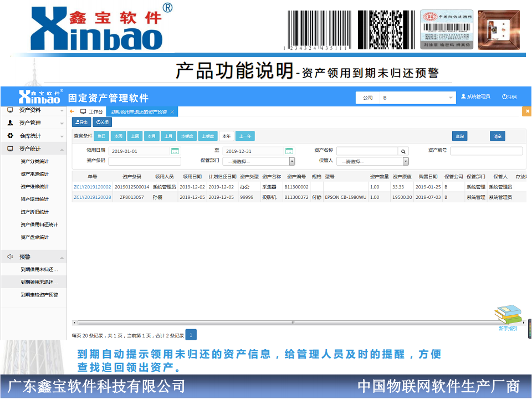Open 资产来源统计 in sidebar

click(x=34, y=173)
